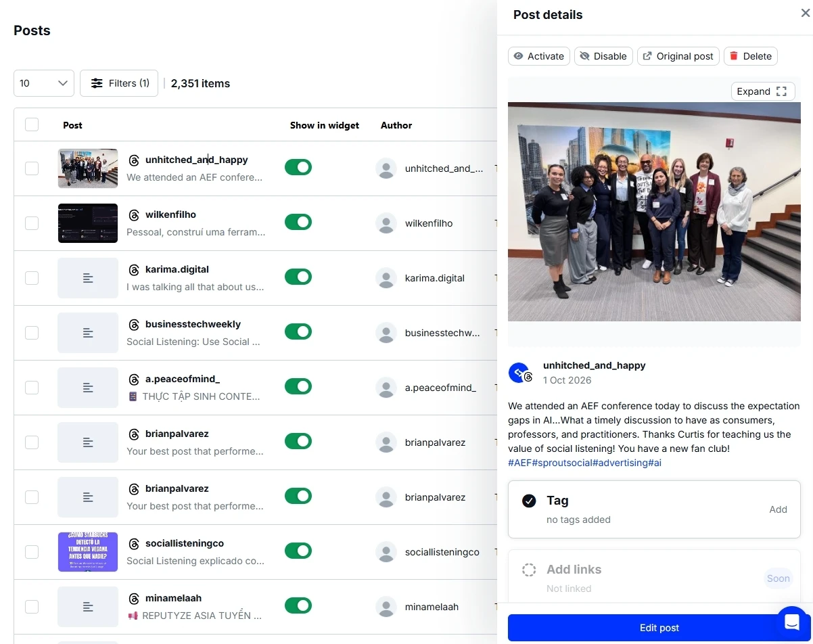The image size is (813, 644).
Task: Click the Threads icon beside karima.digital
Action: [134, 270]
